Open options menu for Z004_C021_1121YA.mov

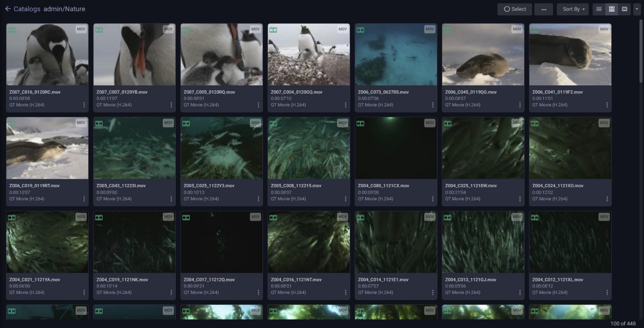(84, 293)
